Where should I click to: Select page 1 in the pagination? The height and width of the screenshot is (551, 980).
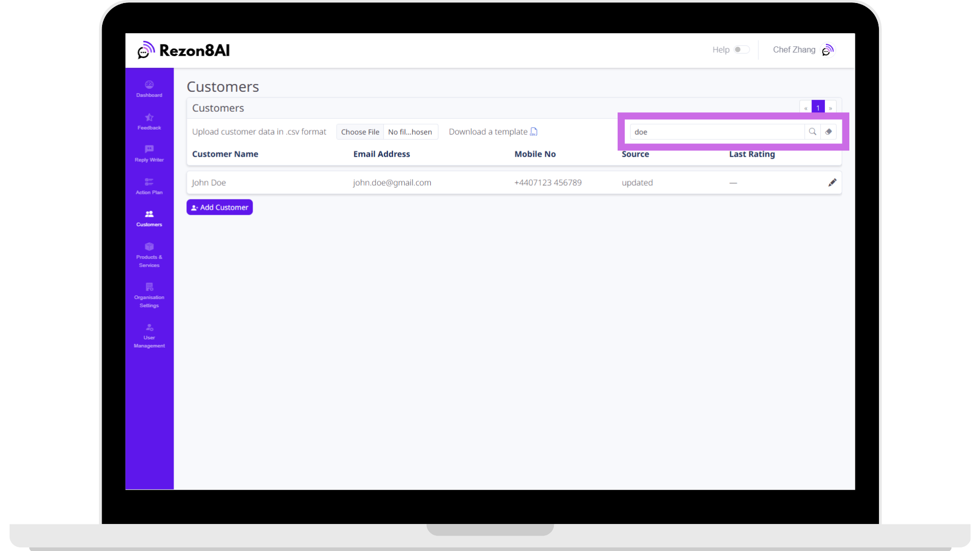818,108
